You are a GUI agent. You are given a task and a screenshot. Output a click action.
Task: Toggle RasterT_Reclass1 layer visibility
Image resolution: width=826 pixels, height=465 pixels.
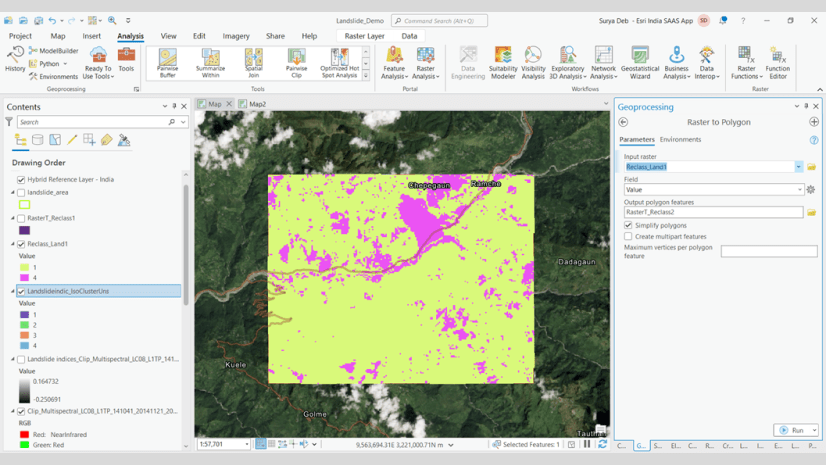[21, 218]
